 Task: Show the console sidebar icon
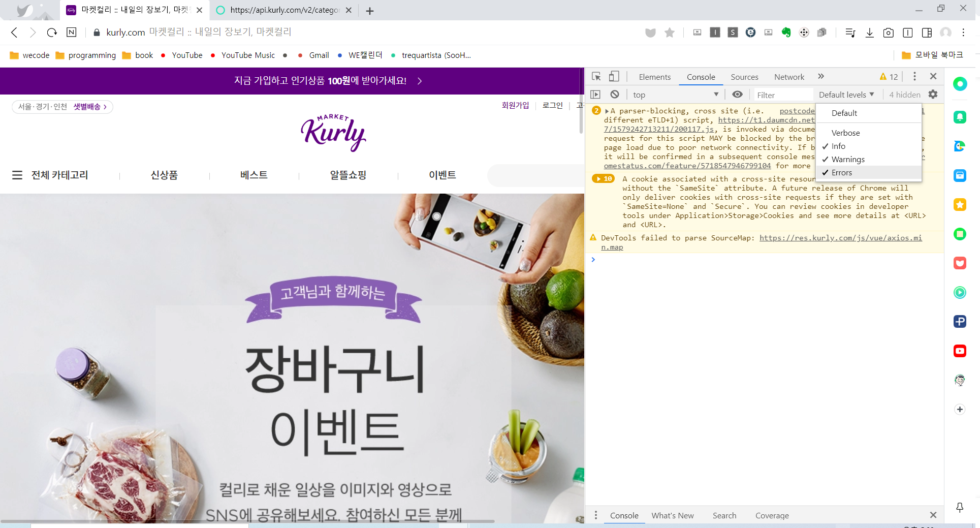(x=595, y=95)
